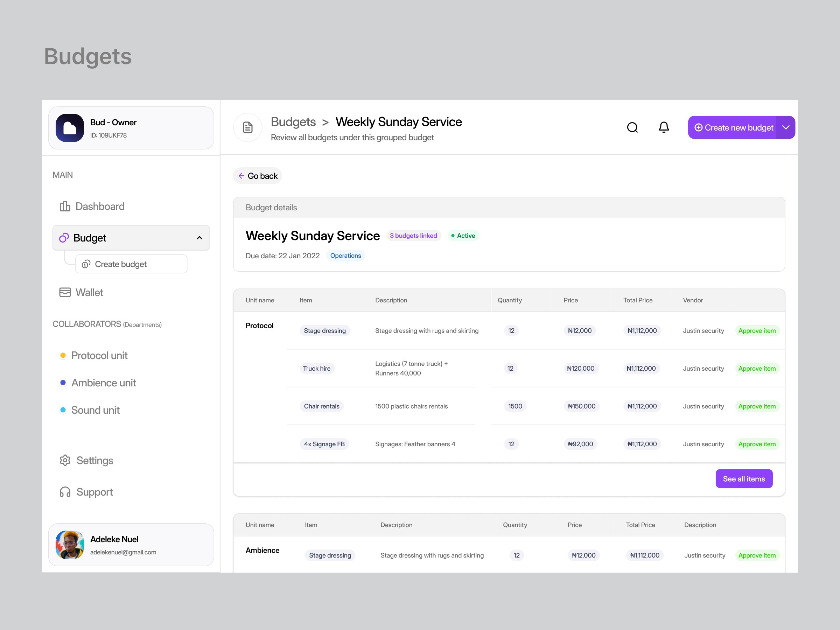Collapse the Budget sidebar section

click(x=199, y=238)
